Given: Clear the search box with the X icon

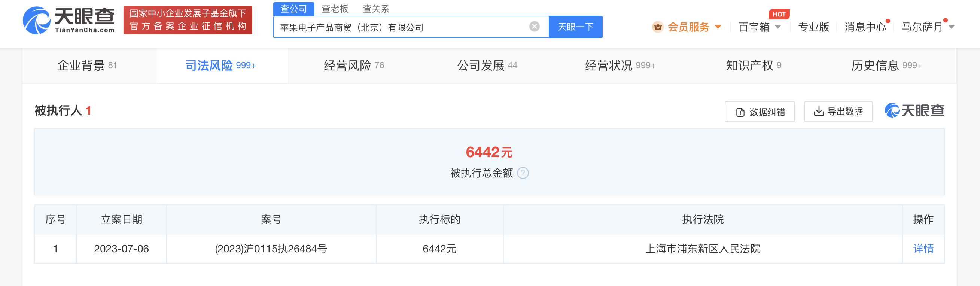Looking at the screenshot, I should click(x=534, y=27).
